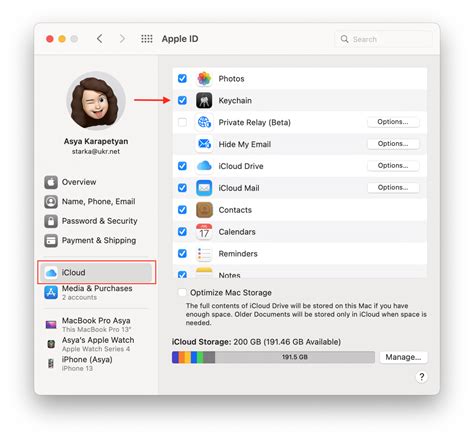The width and height of the screenshot is (474, 440).
Task: Open Options for Hide My Email
Action: (x=393, y=144)
